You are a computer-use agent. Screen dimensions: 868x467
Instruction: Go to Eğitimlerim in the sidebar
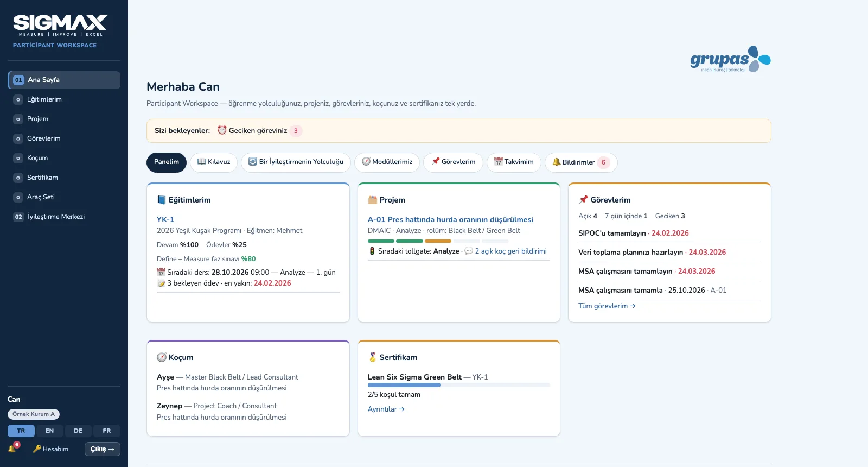(64, 99)
